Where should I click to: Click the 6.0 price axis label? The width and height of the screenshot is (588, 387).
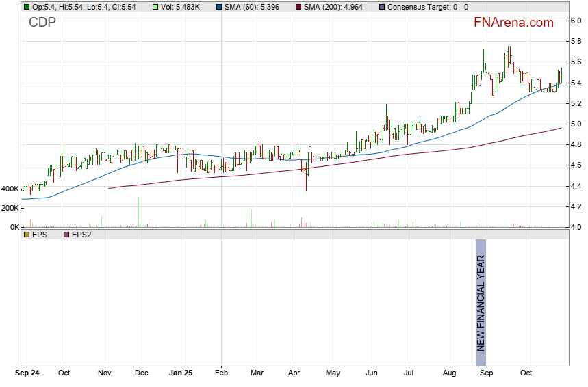[x=576, y=21]
